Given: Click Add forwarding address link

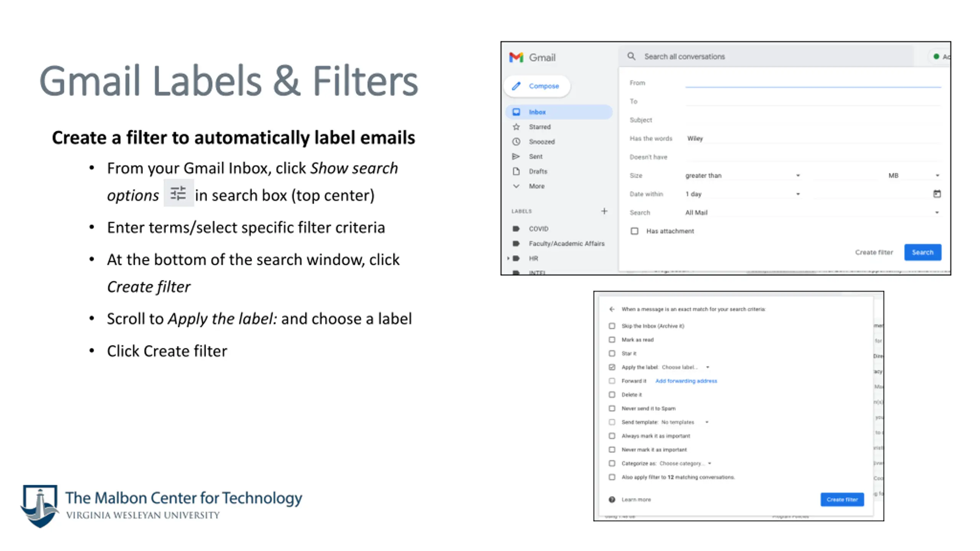Looking at the screenshot, I should (686, 381).
